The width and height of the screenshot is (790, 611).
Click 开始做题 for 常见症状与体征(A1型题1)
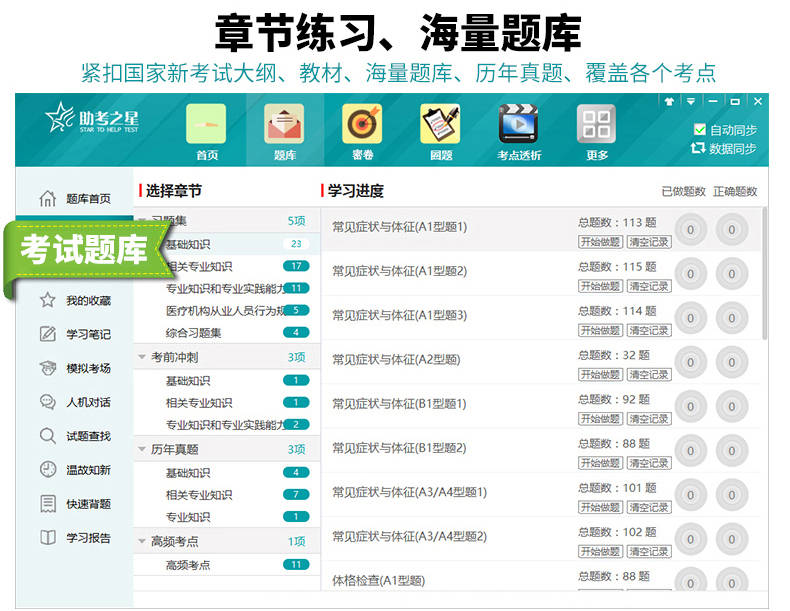point(599,242)
